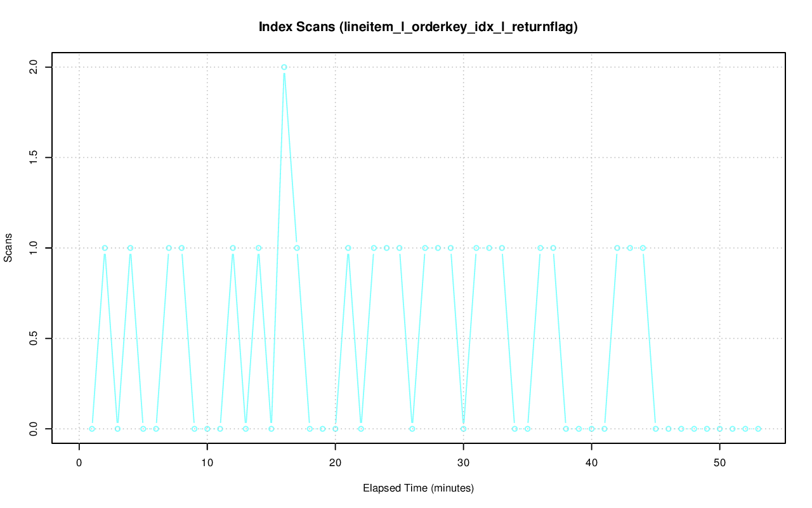Screen dimensions: 812x508
Task: Click x-axis tick label 50
Action: [720, 462]
